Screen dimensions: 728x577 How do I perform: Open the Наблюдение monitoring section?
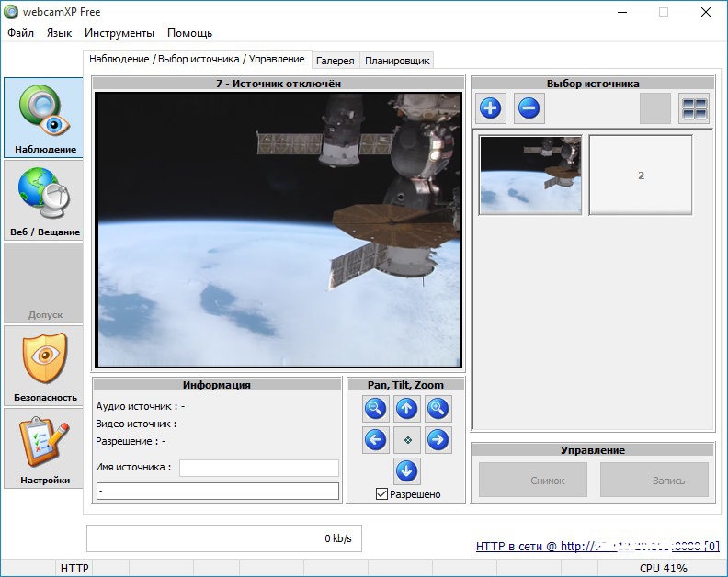tap(43, 118)
